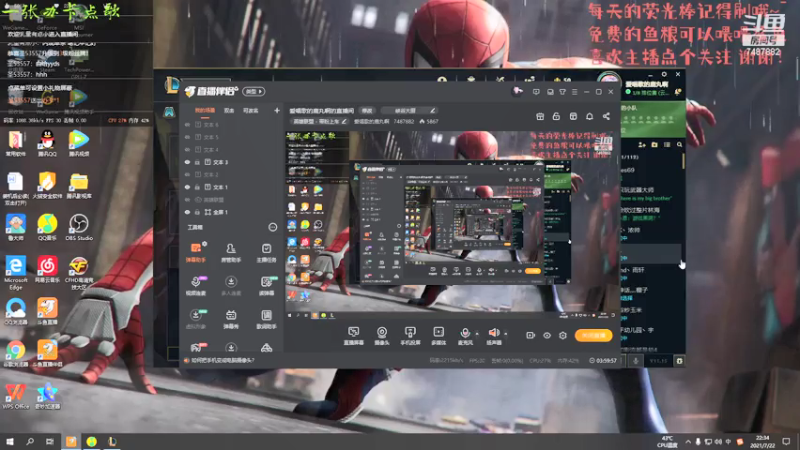The height and width of the screenshot is (450, 800).
Task: Toggle visibility of the 英雄联盟 layer
Action: point(187,199)
